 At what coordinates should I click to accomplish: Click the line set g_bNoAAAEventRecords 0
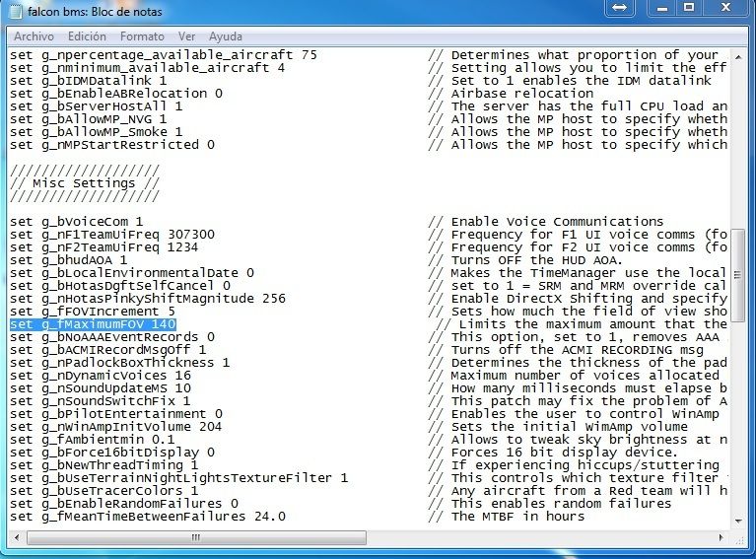[x=111, y=337]
